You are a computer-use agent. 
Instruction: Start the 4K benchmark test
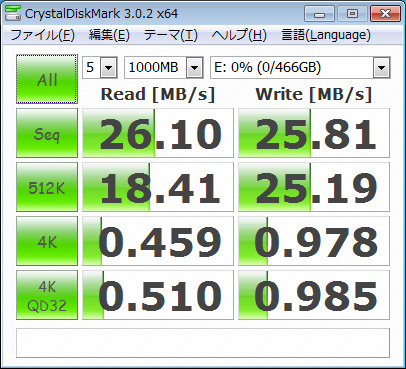(47, 241)
